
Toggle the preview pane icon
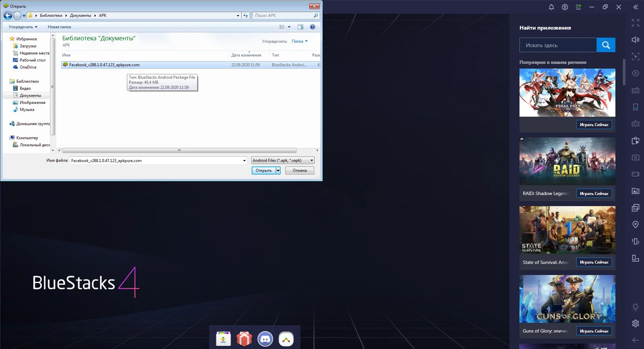click(x=300, y=27)
